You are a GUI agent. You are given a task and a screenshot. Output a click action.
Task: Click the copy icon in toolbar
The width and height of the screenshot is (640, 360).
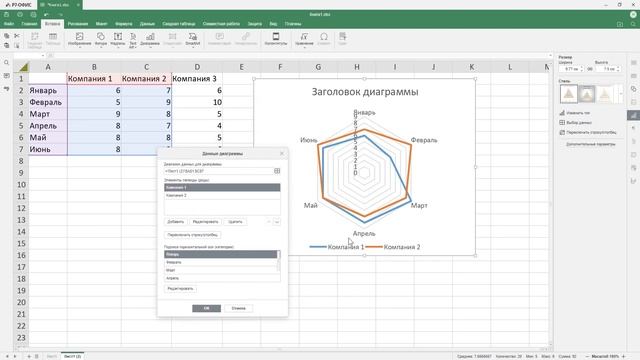click(7, 36)
